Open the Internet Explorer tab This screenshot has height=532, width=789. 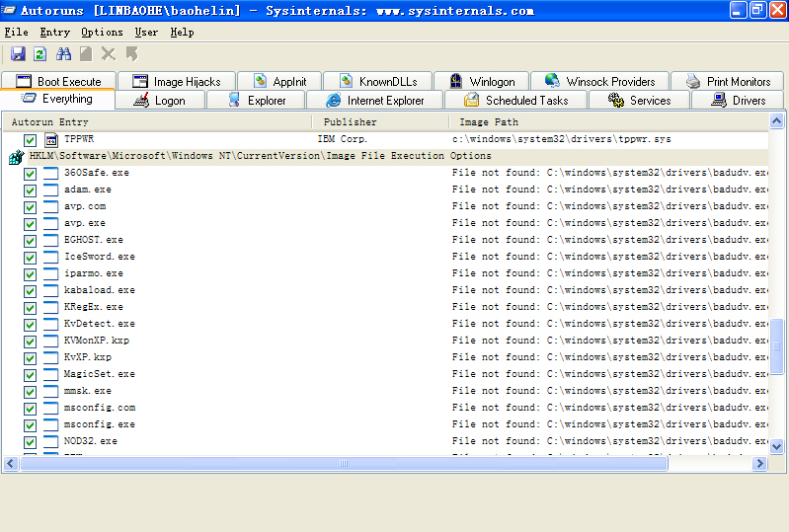(x=375, y=100)
